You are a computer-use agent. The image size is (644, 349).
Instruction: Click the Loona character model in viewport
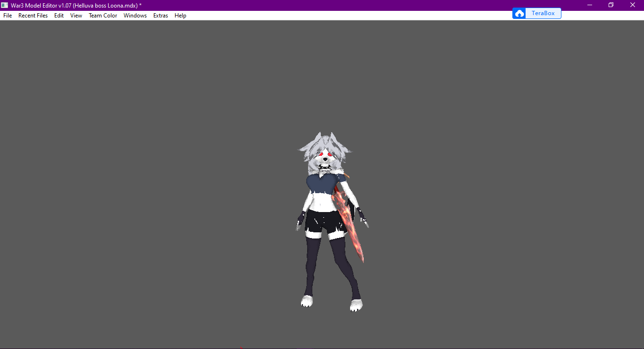(333, 222)
